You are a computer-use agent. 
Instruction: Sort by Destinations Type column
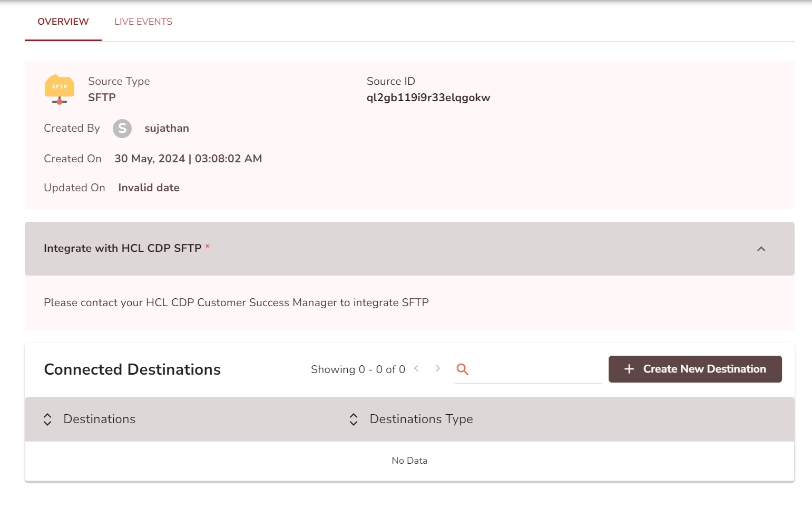pos(354,419)
